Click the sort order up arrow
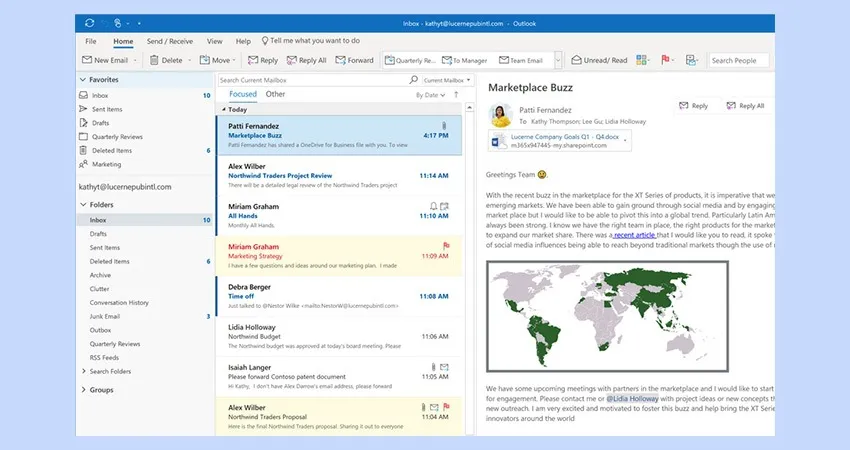Screen dimensions: 850x450 pyautogui.click(x=456, y=95)
